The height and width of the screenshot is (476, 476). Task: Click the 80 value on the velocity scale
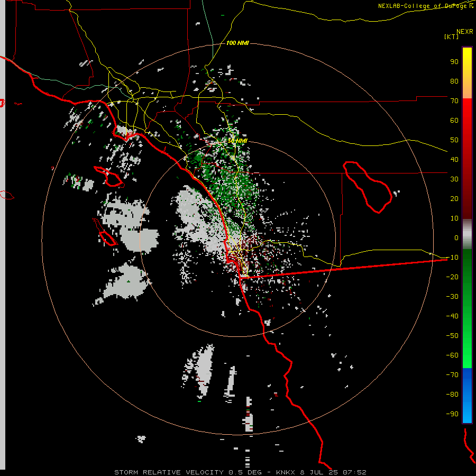tap(454, 81)
